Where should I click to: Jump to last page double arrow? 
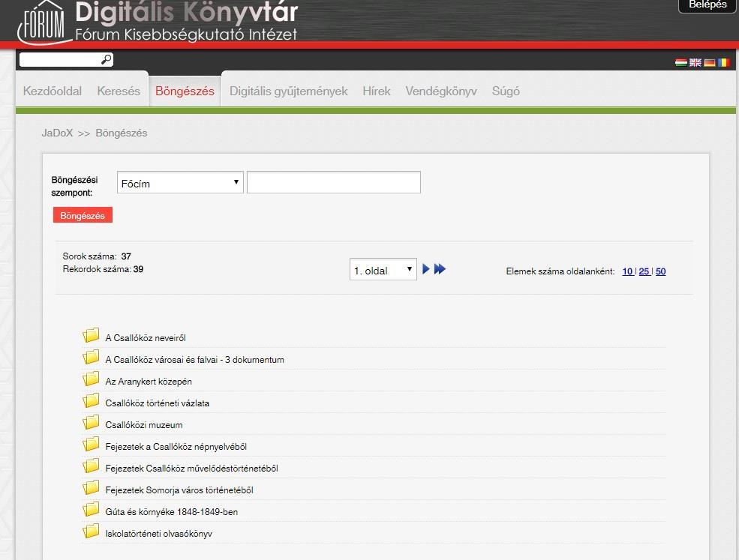pos(440,269)
